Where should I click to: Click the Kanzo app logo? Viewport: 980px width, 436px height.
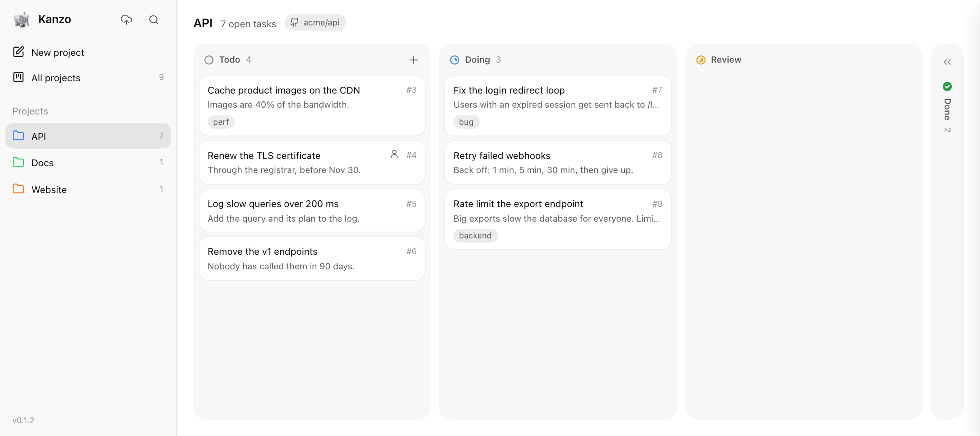[22, 20]
